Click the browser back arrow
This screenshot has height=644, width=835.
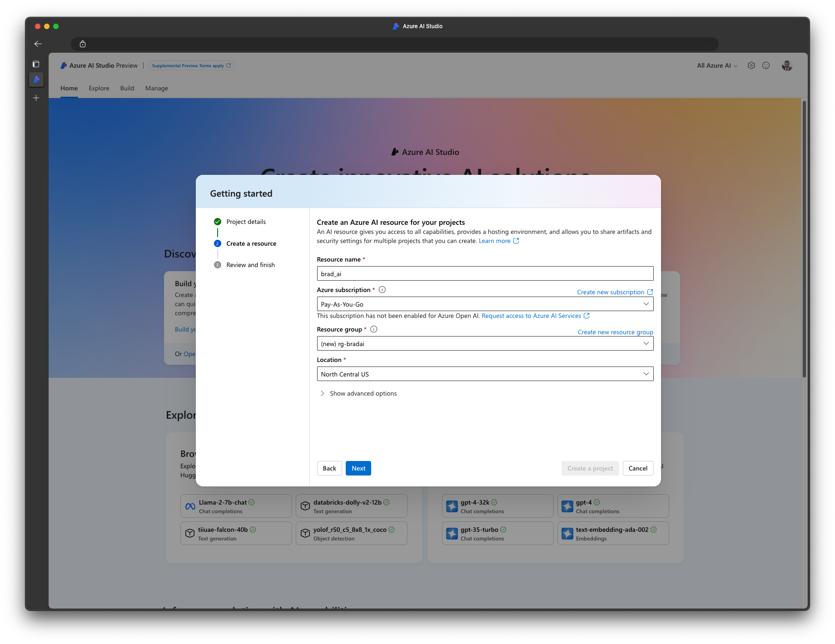(x=38, y=44)
